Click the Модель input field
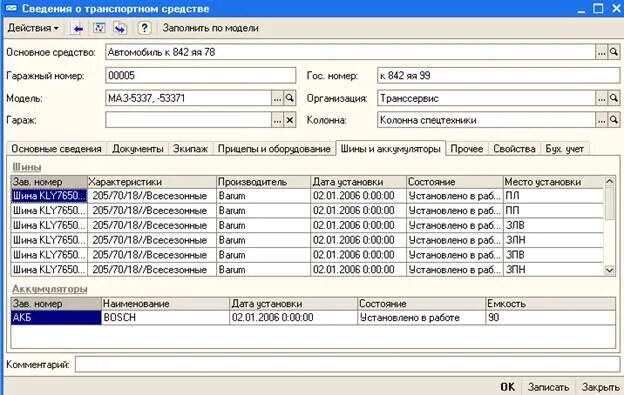 point(188,98)
